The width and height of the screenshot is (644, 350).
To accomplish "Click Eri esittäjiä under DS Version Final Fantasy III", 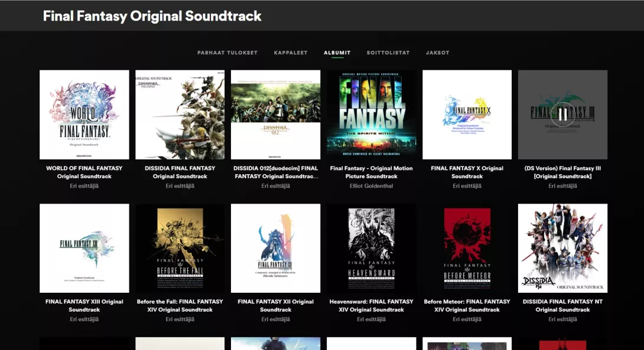I will pos(562,186).
